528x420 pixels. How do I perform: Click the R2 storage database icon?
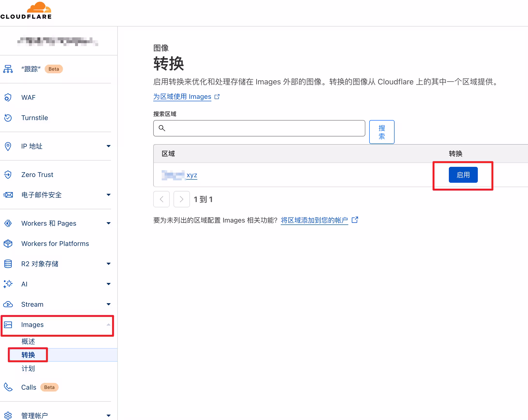[x=8, y=264]
